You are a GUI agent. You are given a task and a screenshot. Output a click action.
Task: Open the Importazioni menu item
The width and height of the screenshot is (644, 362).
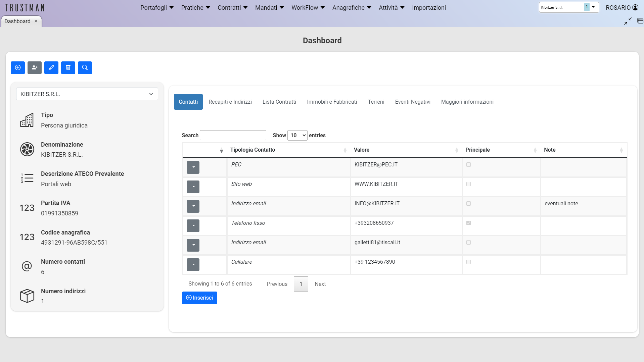click(x=429, y=7)
